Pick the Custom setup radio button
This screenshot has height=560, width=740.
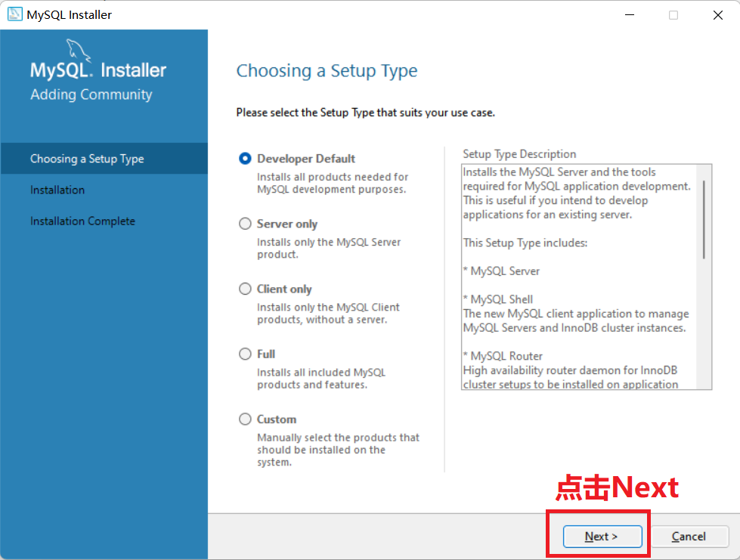tap(245, 419)
